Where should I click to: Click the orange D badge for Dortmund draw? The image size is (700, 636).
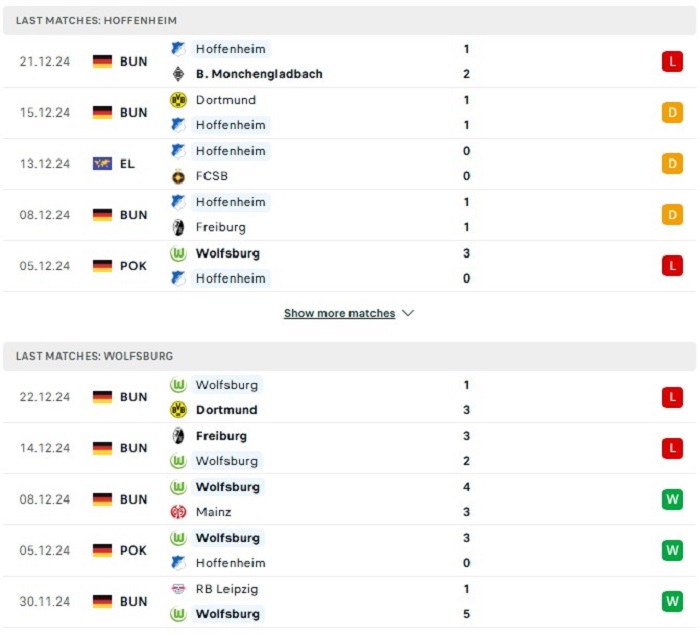coord(672,112)
